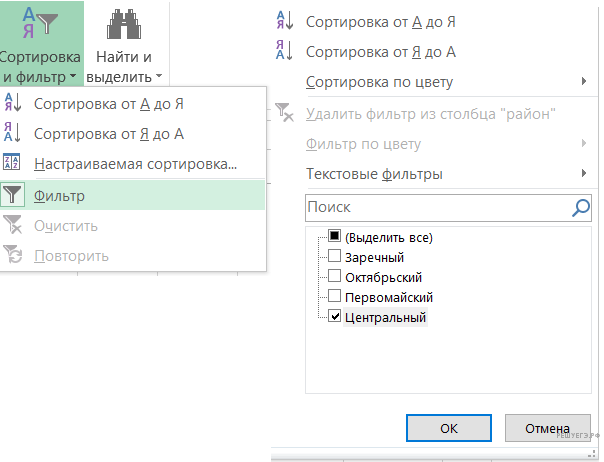The image size is (604, 462).
Task: Select Сортировка от Я до А in filter panel
Action: tap(382, 51)
